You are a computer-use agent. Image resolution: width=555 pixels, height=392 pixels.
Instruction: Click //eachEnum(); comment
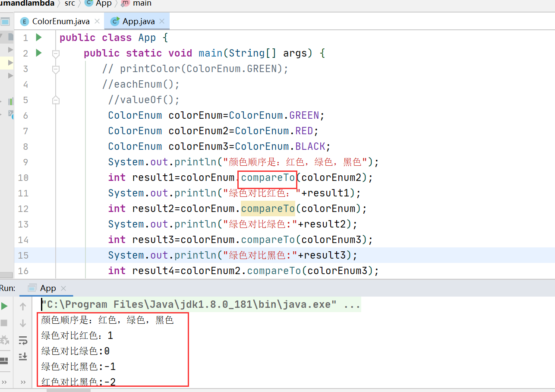[141, 84]
